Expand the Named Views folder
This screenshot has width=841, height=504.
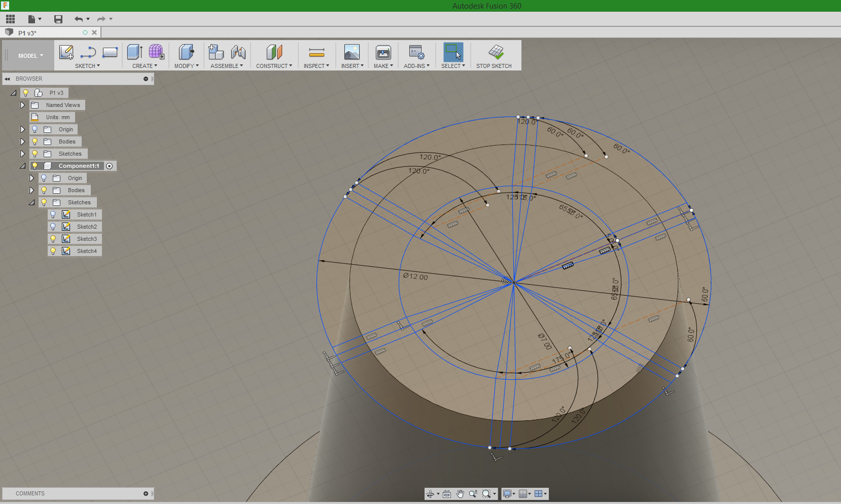(x=22, y=105)
